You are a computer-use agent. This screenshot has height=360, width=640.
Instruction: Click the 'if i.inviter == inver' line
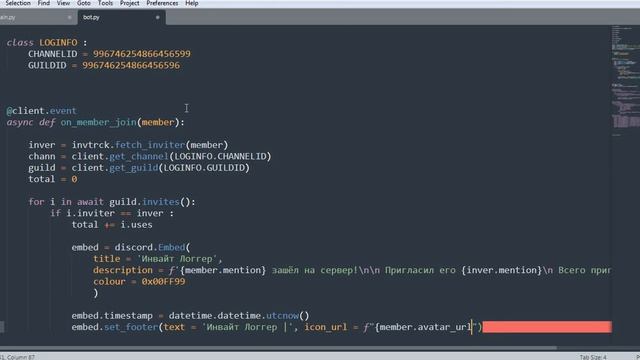pyautogui.click(x=112, y=213)
